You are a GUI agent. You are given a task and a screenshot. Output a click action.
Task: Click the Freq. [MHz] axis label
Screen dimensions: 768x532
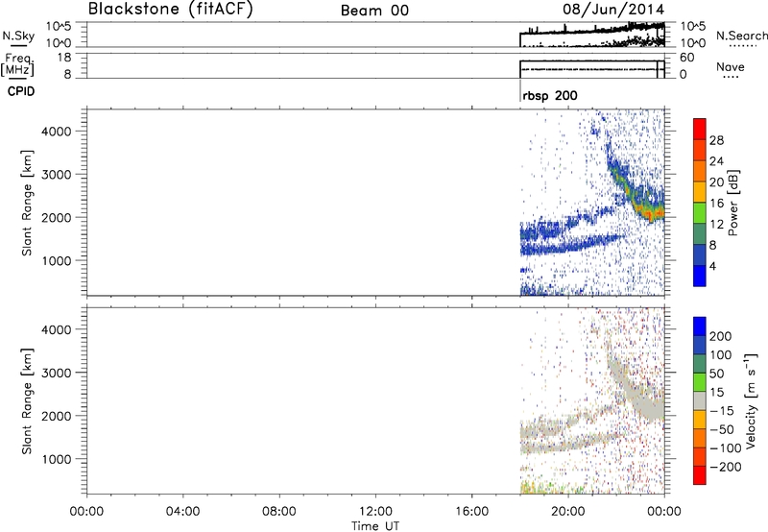[x=18, y=65]
